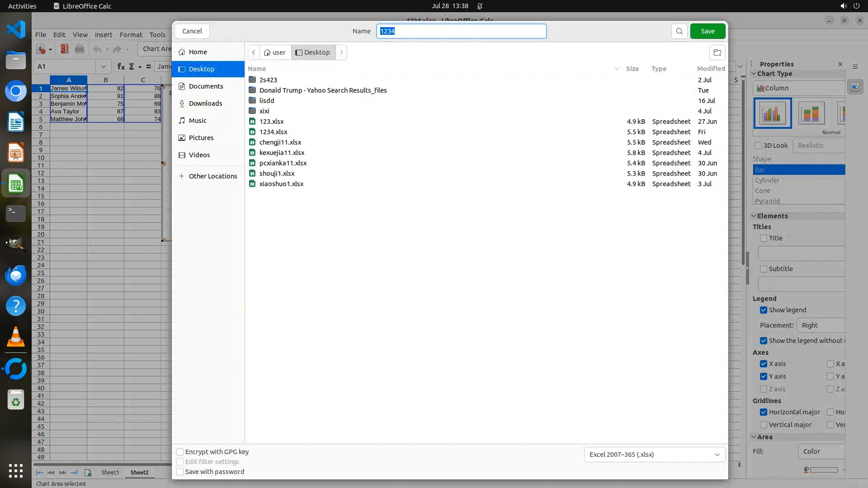This screenshot has height=488, width=868.
Task: Select the 1234.xlsx spreadsheet file
Action: click(273, 132)
